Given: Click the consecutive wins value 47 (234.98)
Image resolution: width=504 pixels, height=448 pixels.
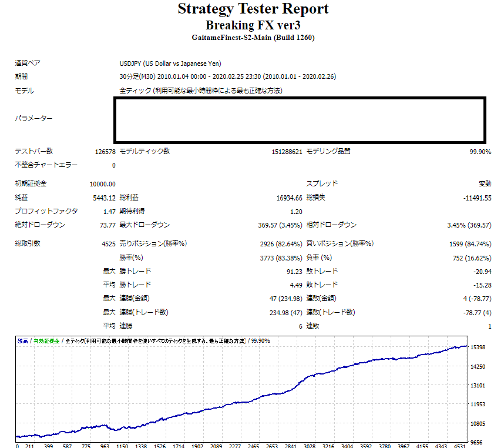Looking at the screenshot, I should pyautogui.click(x=285, y=299).
